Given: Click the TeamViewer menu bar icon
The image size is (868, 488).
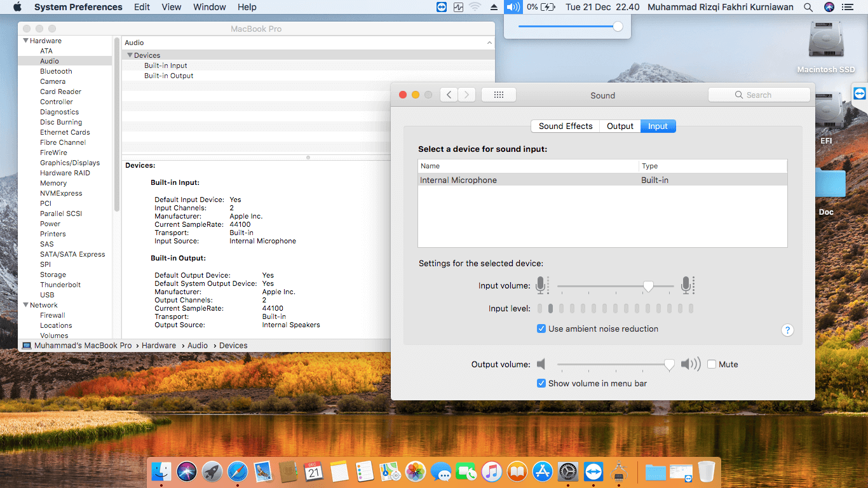Looking at the screenshot, I should pos(442,7).
